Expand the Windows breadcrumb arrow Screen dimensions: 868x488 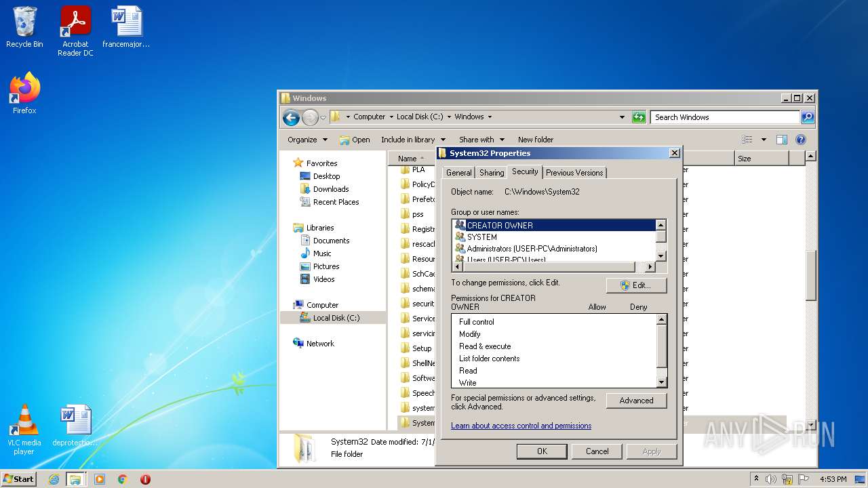pyautogui.click(x=490, y=117)
